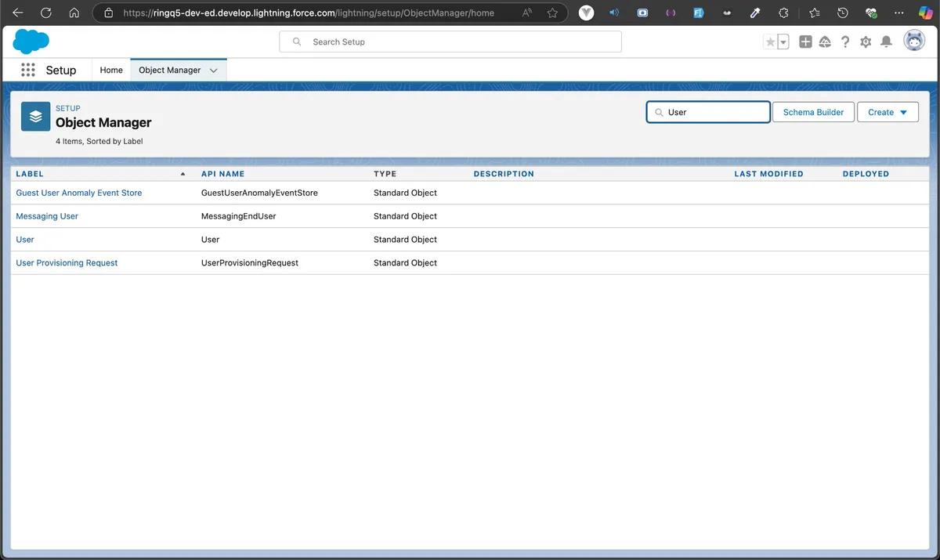Image resolution: width=940 pixels, height=560 pixels.
Task: Open the App Launcher dots grid
Action: (28, 70)
